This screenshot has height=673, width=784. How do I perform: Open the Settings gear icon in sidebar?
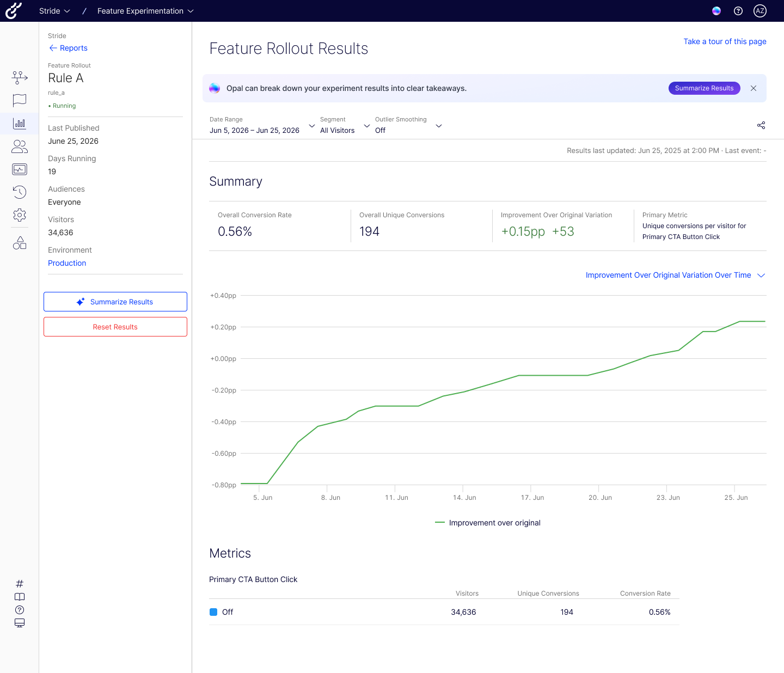pyautogui.click(x=20, y=215)
